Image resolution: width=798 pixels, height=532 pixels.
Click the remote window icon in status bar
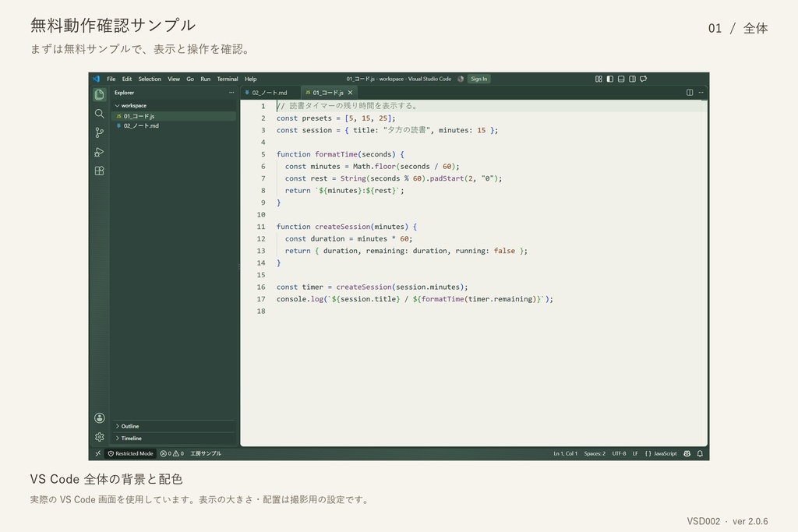[97, 453]
